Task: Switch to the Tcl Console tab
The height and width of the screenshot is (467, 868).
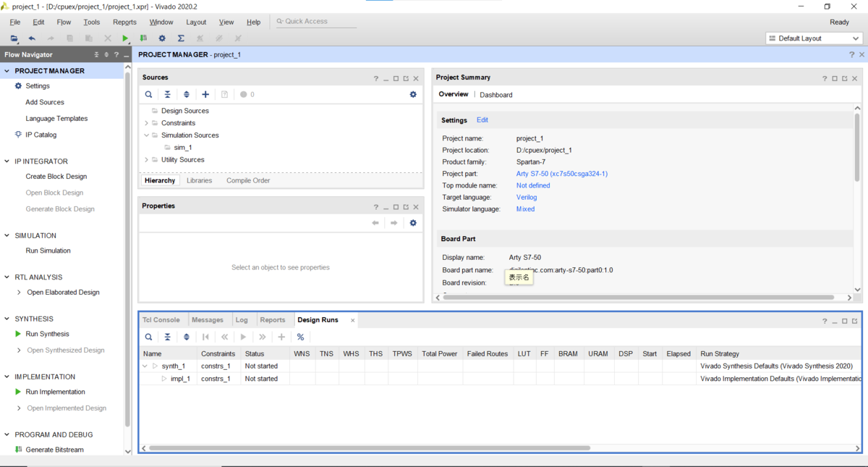Action: pos(161,320)
